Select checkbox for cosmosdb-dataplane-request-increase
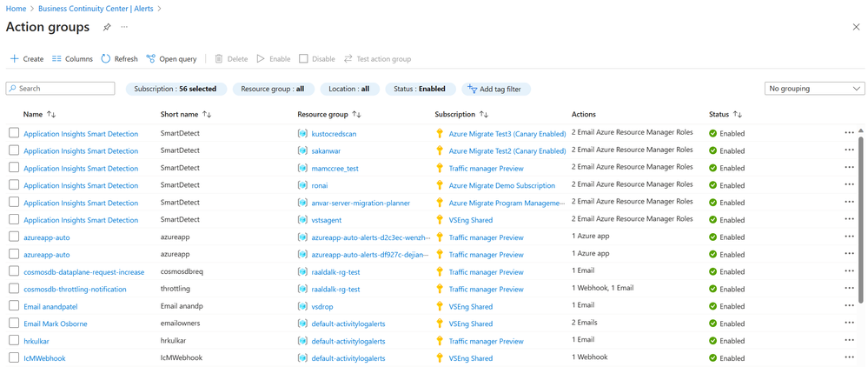This screenshot has width=868, height=367. tap(14, 271)
